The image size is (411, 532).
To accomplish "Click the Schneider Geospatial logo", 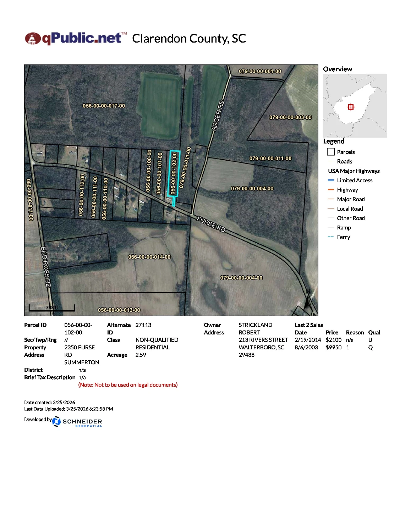I will tap(77, 422).
